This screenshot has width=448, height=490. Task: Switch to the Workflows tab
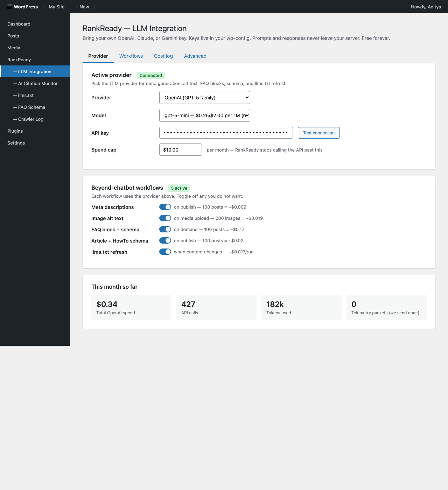[x=131, y=56]
